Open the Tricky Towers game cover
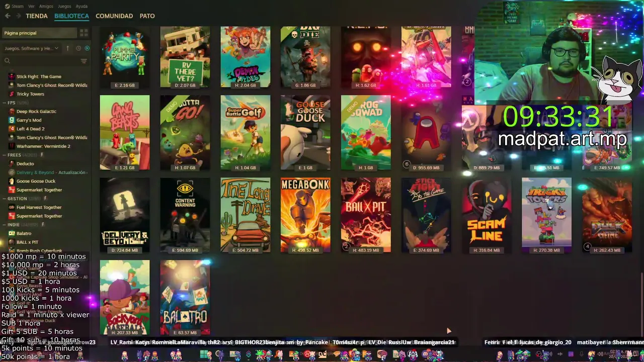 (547, 215)
